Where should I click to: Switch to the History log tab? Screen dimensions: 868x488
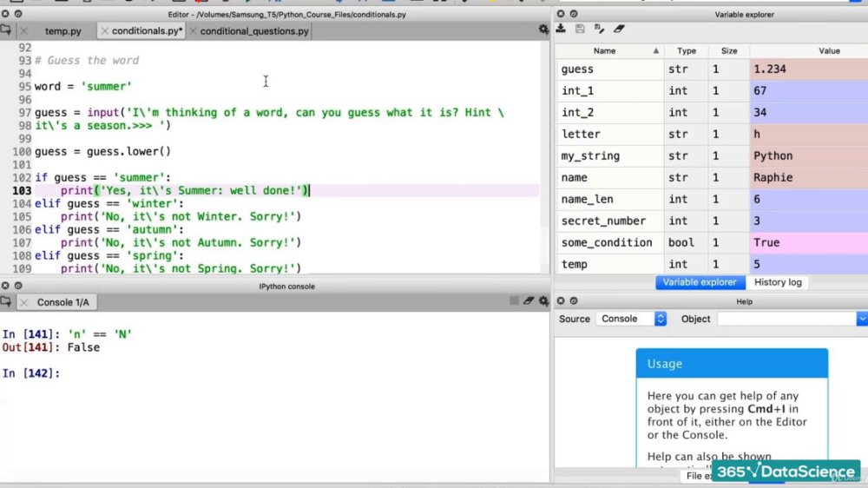coord(777,282)
